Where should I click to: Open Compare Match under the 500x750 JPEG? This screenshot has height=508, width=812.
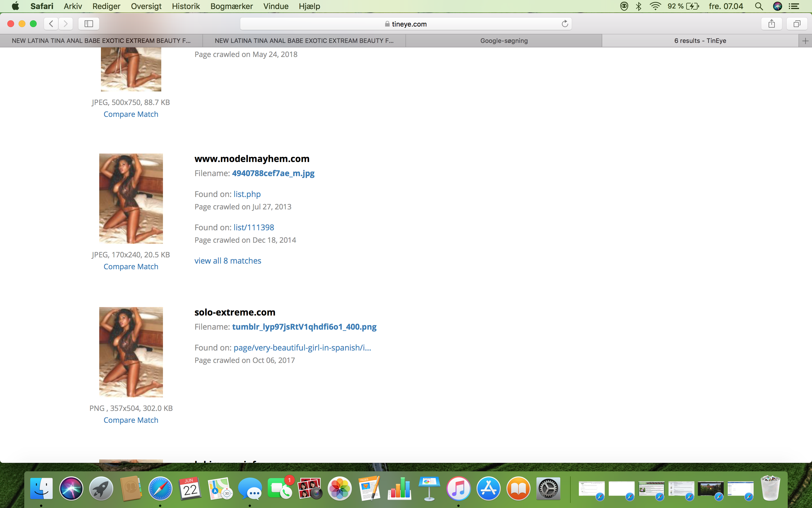coord(131,114)
